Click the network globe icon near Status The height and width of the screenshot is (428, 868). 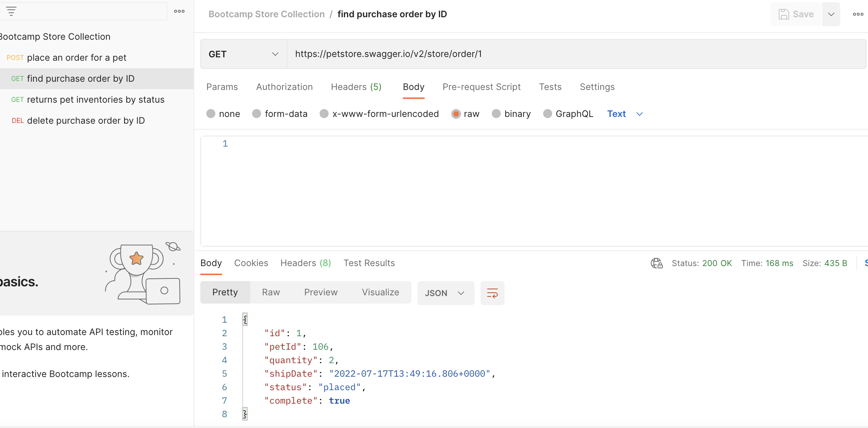[657, 263]
